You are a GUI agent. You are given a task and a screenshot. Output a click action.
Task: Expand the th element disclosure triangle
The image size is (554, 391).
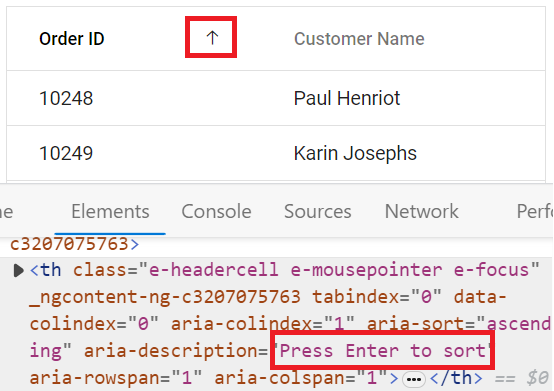tap(18, 271)
